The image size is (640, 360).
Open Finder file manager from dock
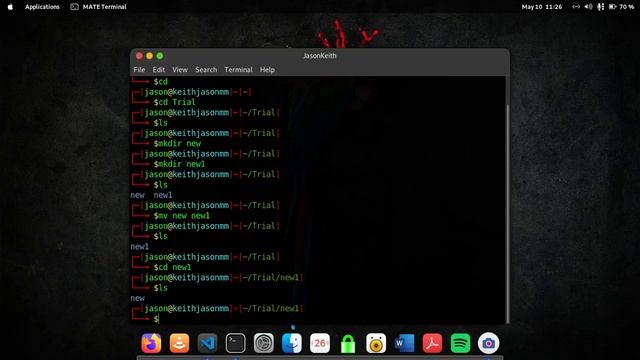[x=292, y=343]
